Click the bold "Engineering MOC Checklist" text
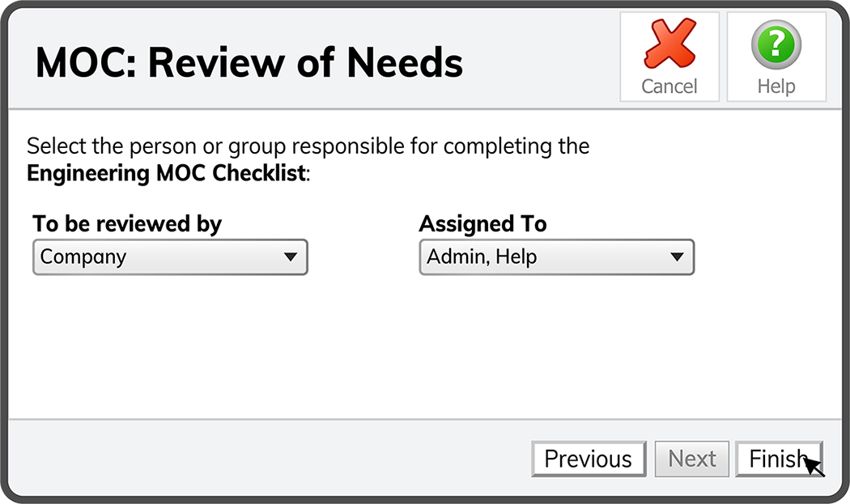Screen dimensions: 850x504 coord(166,172)
